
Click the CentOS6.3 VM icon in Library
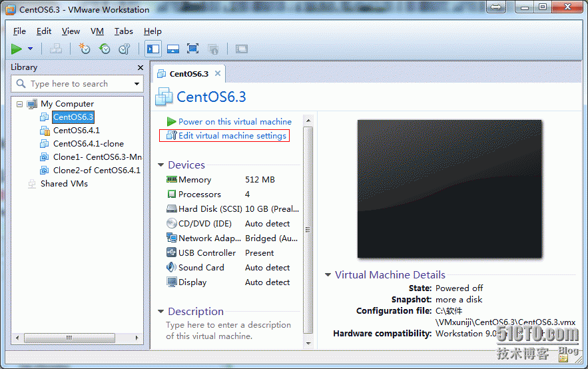tap(44, 117)
